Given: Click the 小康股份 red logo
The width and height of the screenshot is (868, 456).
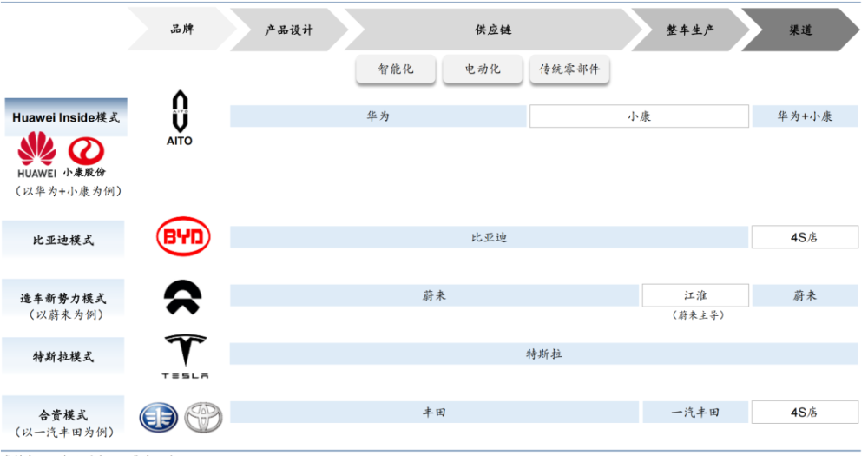Looking at the screenshot, I should click(x=86, y=149).
